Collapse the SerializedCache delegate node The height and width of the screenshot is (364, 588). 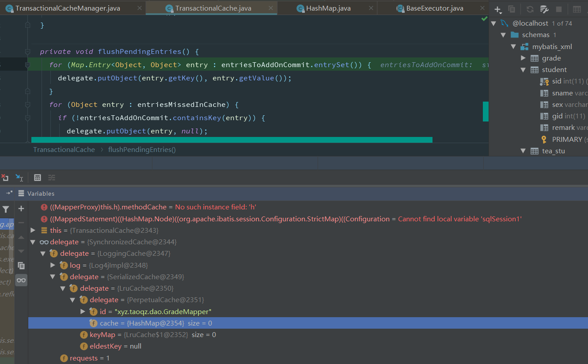(x=53, y=277)
